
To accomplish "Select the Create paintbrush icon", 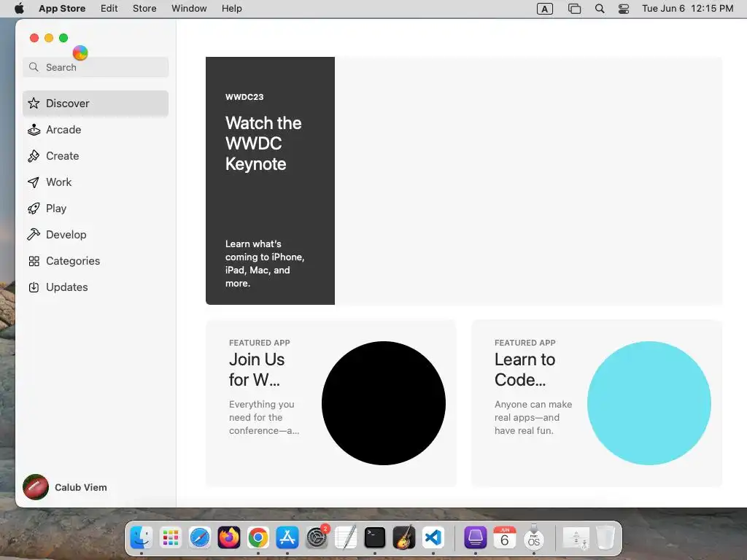I will 34,156.
